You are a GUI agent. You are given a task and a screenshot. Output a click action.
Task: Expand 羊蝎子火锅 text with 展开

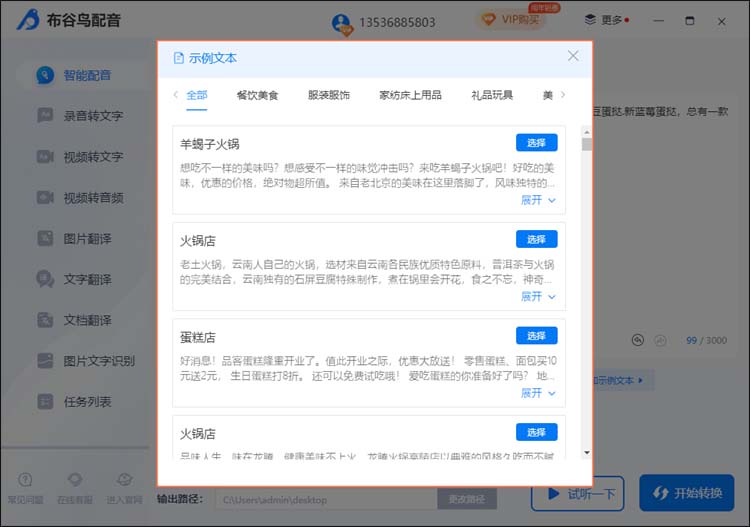point(538,200)
